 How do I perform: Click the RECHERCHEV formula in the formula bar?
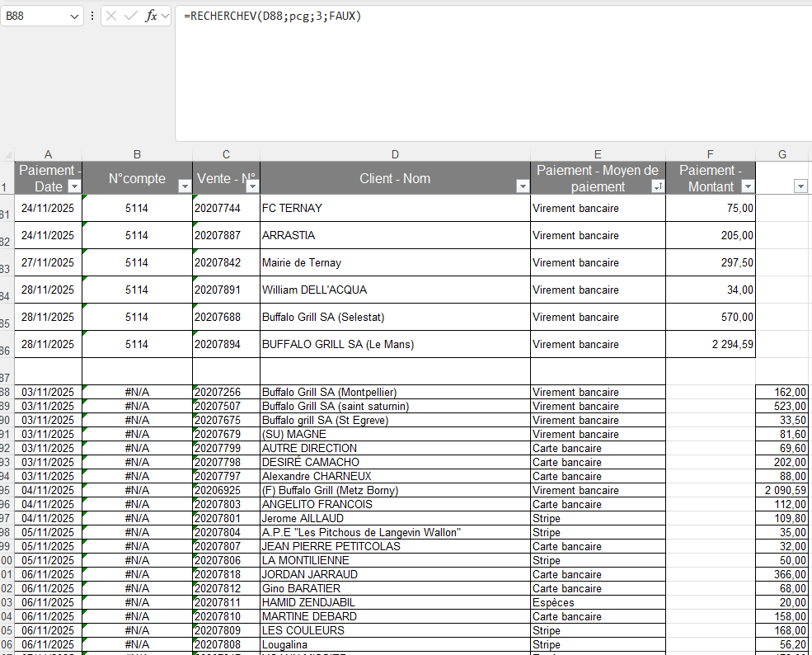click(272, 16)
